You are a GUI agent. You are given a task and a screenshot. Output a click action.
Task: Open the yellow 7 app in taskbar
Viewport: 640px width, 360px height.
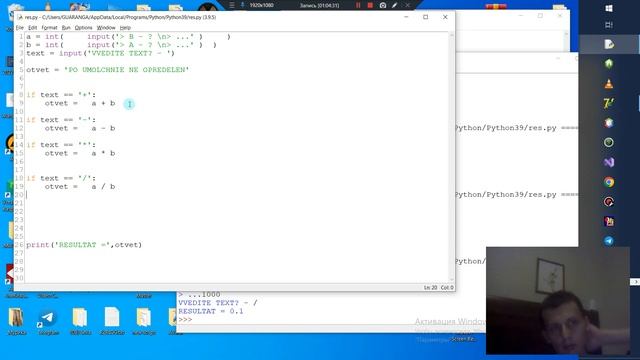pyautogui.click(x=609, y=103)
